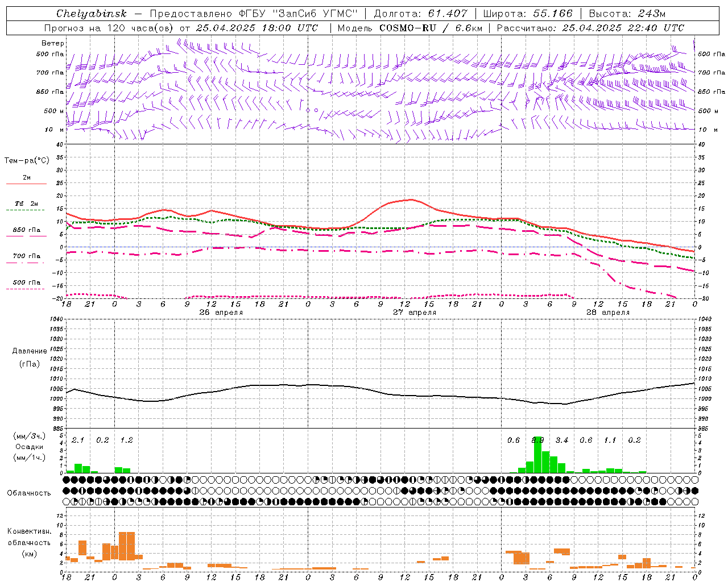Click the 'Td 2м' dew point legend label
The width and height of the screenshot is (728, 582).
[x=26, y=203]
